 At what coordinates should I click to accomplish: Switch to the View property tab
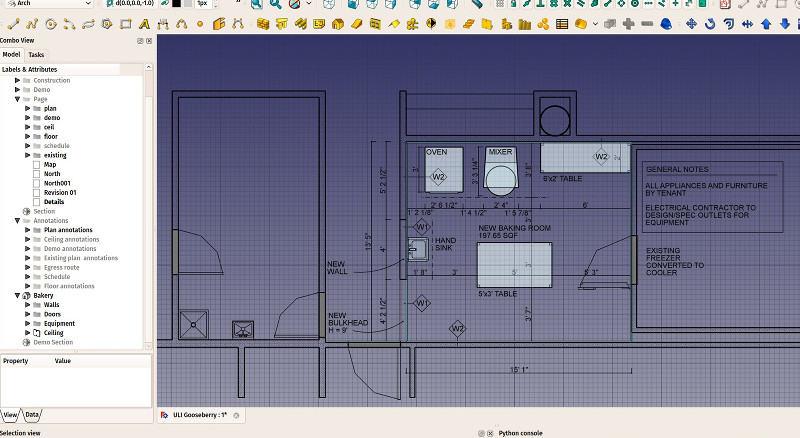10,415
